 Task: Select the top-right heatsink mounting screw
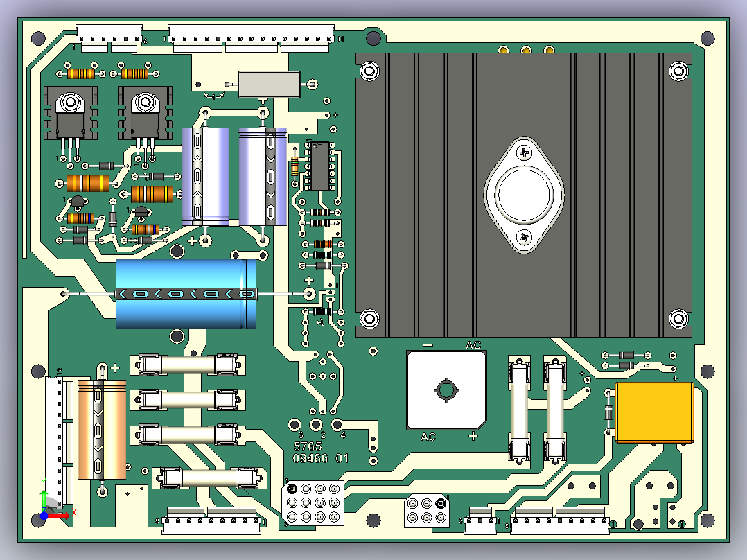(678, 71)
